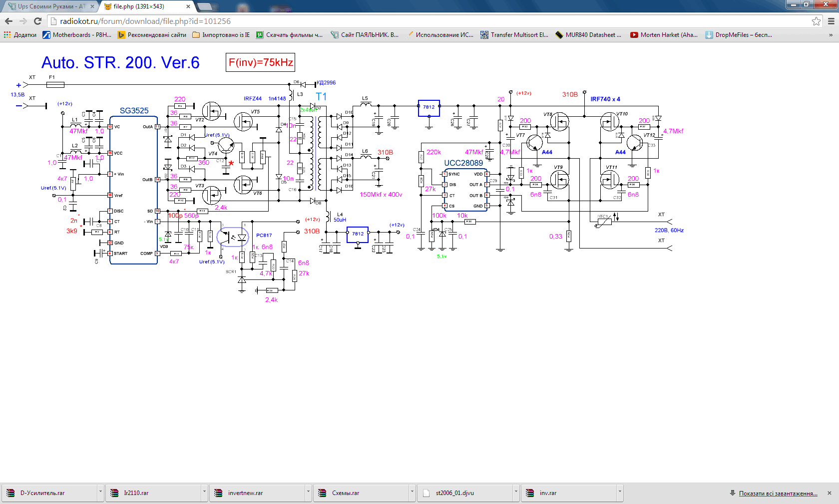Screen dimensions: 839x504
Task: Open Імпортовано із IE bookmark folder
Action: click(221, 35)
